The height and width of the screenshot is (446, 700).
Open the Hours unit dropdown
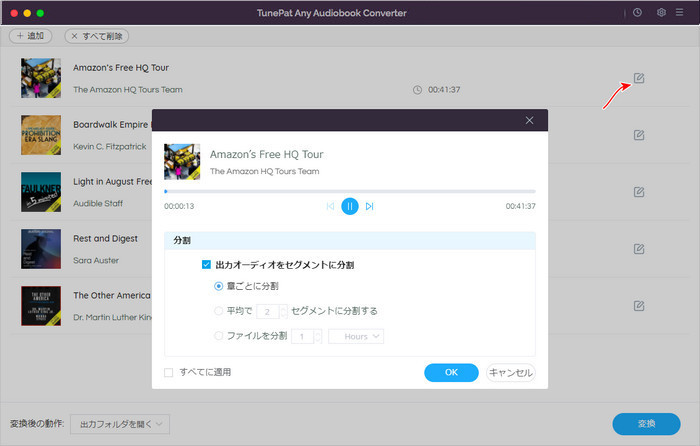point(356,336)
